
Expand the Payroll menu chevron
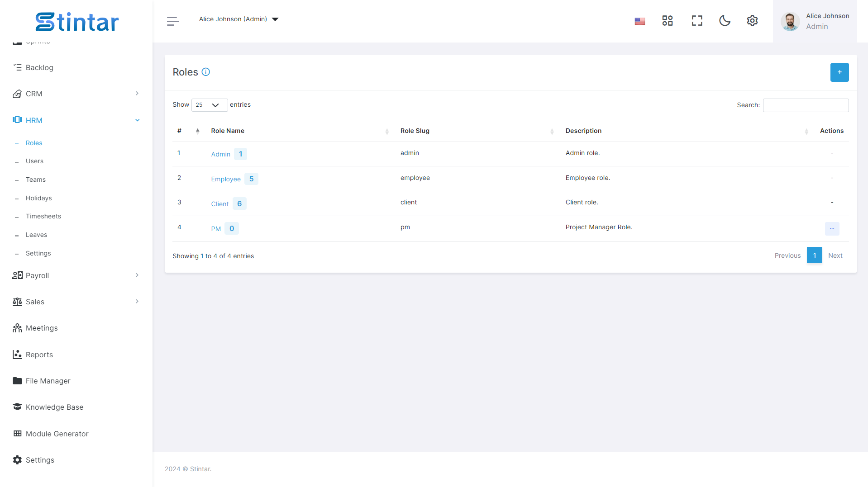click(x=137, y=275)
